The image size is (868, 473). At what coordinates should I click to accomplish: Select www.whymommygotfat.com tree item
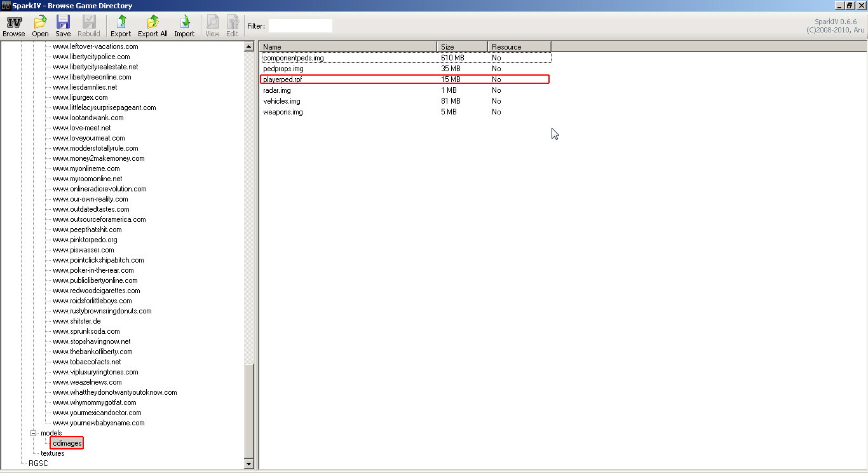click(x=95, y=402)
